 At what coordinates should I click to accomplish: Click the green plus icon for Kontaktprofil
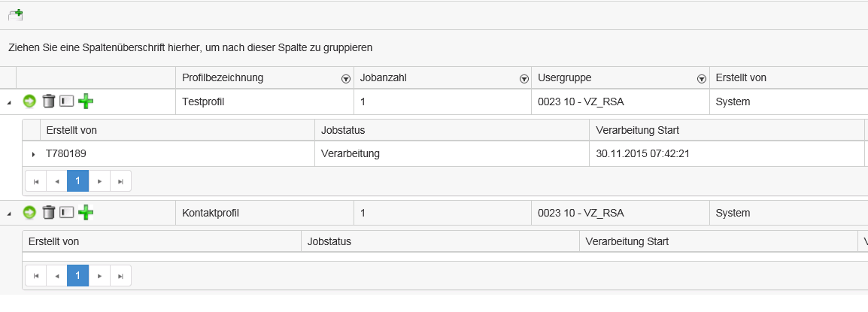click(85, 213)
